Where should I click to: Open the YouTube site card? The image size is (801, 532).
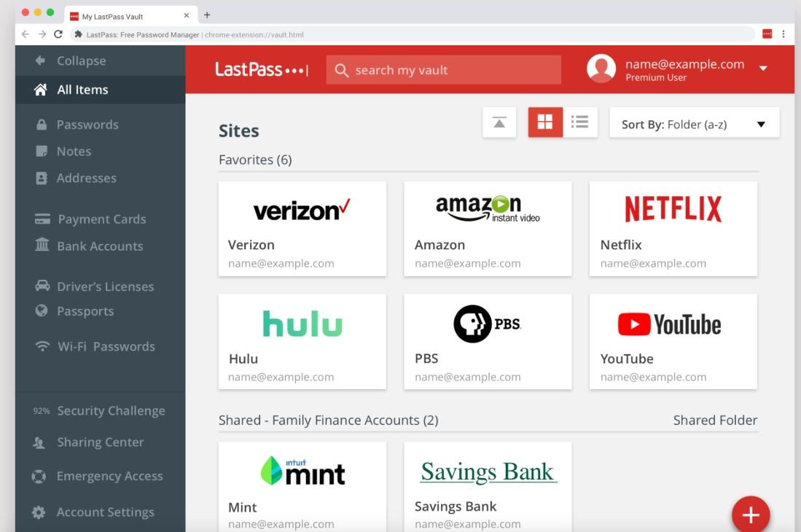click(673, 342)
